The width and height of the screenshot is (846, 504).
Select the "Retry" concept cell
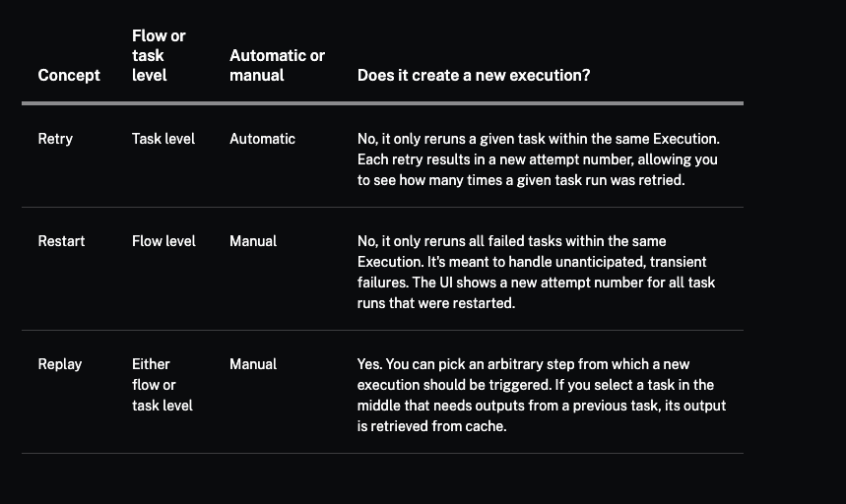click(x=55, y=139)
